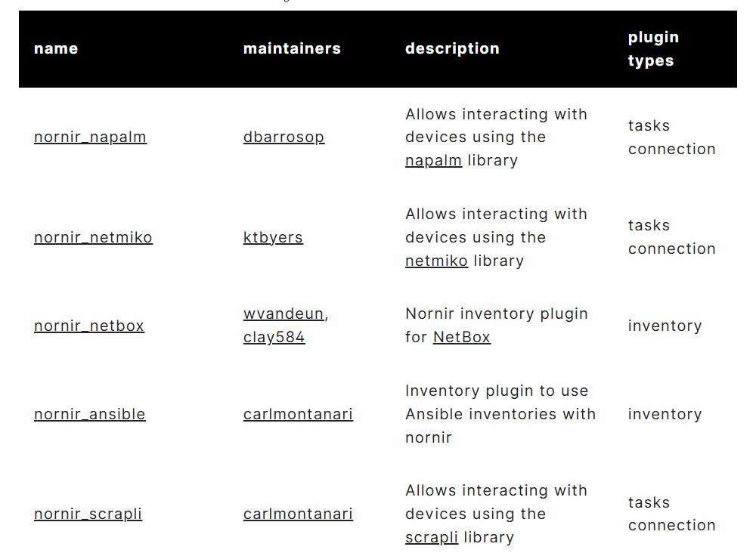The image size is (756, 556).
Task: Click the "plugin types" column header
Action: click(653, 48)
